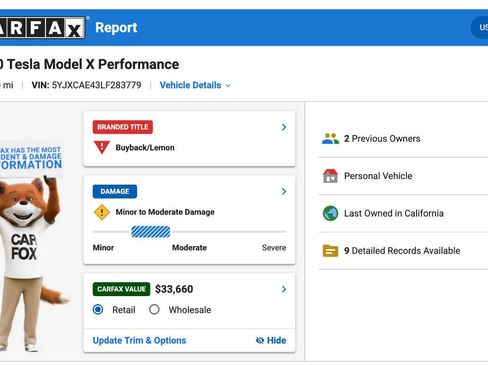
Task: Select the Wholesale value radio button
Action: 154,310
